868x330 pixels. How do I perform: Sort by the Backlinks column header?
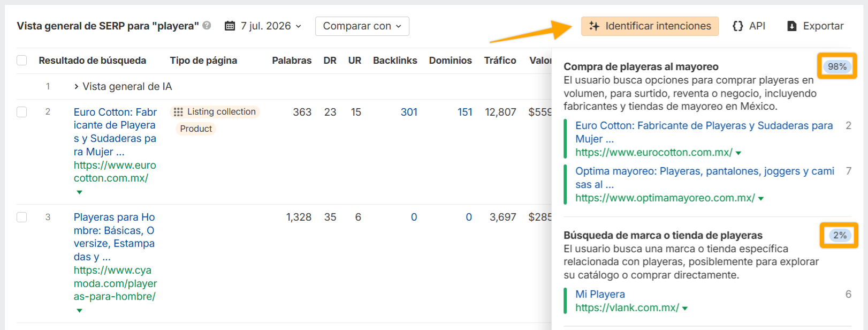tap(395, 61)
